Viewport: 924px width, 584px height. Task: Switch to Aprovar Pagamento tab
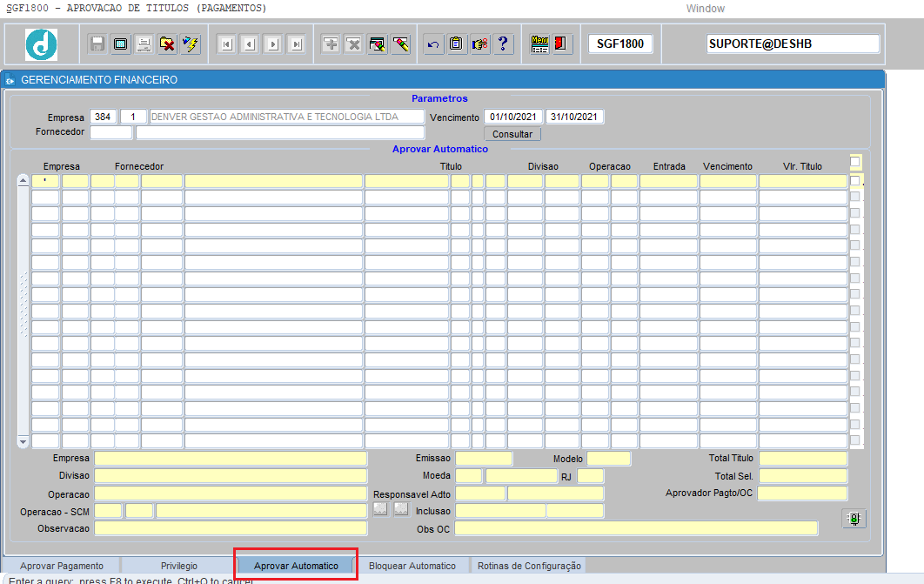[x=62, y=566]
